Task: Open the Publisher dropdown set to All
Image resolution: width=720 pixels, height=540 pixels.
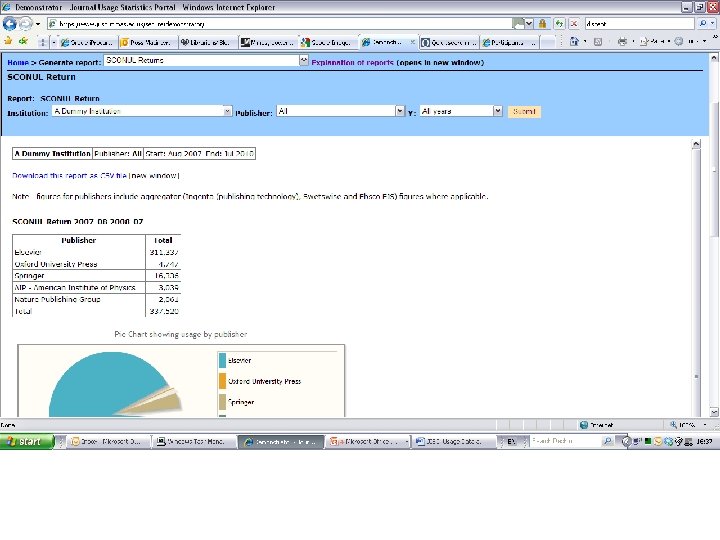Action: pyautogui.click(x=340, y=111)
